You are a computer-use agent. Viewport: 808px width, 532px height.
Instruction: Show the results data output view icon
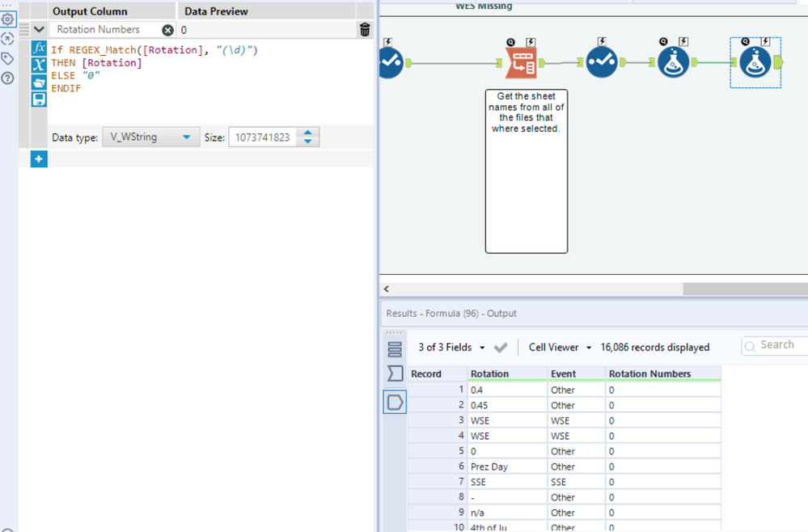pyautogui.click(x=395, y=402)
